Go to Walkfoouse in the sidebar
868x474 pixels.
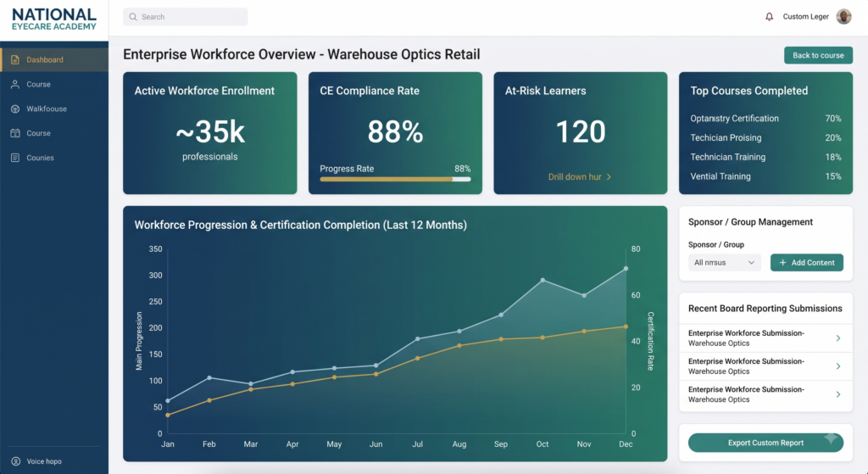click(x=54, y=109)
